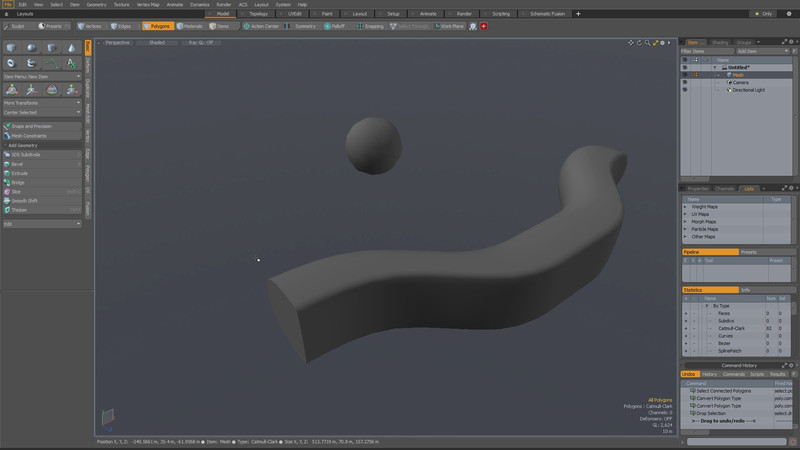Switch to Items selection mode
The width and height of the screenshot is (800, 450).
pyautogui.click(x=220, y=26)
